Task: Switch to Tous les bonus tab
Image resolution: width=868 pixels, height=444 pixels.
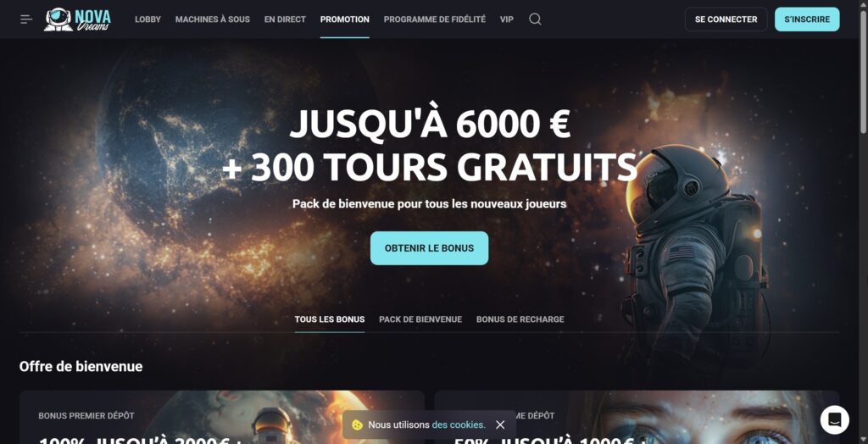Action: (x=330, y=319)
